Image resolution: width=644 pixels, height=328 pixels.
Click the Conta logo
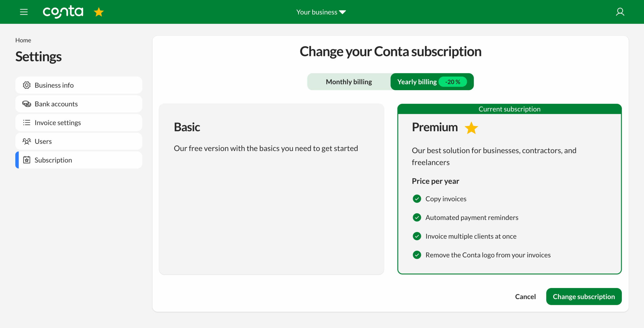63,12
